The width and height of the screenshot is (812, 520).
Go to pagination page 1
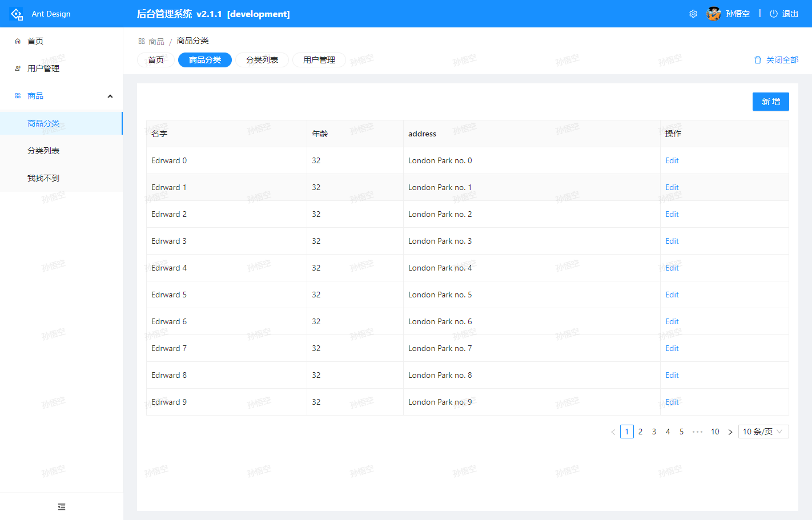[627, 432]
